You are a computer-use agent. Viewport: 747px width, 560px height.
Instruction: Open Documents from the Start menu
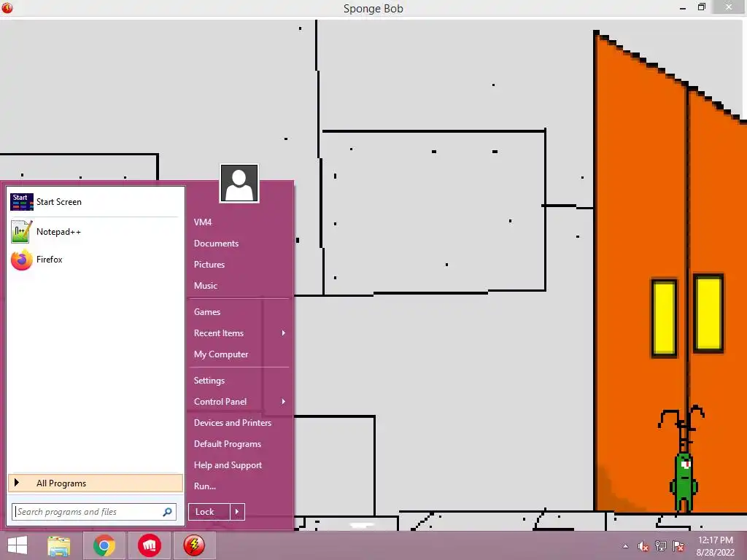216,244
